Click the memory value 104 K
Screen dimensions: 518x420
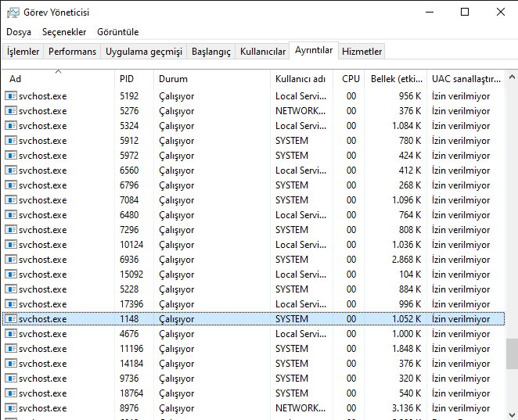point(410,275)
